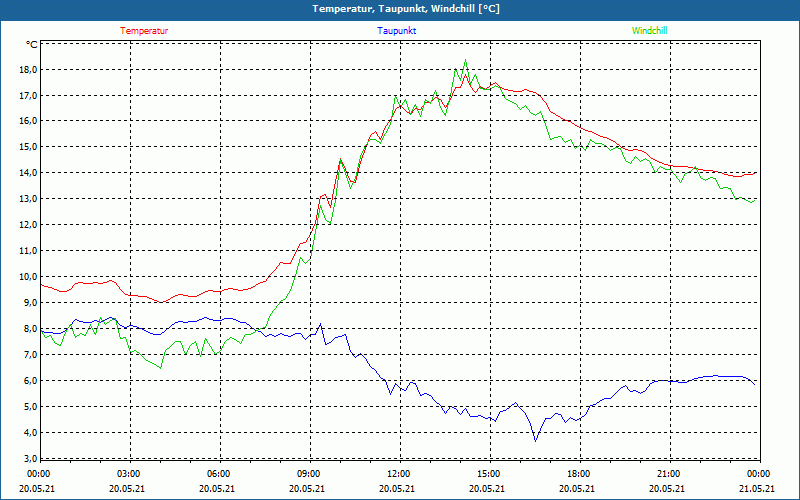Screen dimensions: 800x500
Task: Click the '06:00' time label on the x-axis
Action: click(x=217, y=474)
